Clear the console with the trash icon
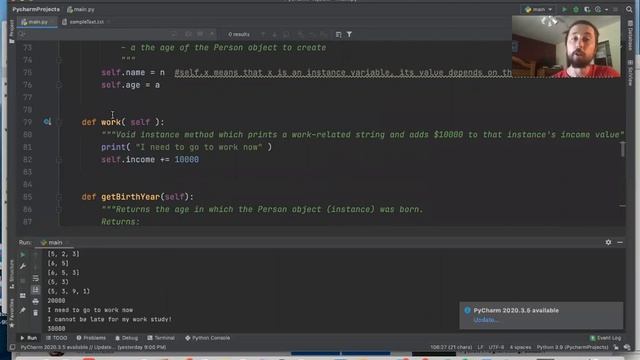640x360 pixels. (36, 313)
